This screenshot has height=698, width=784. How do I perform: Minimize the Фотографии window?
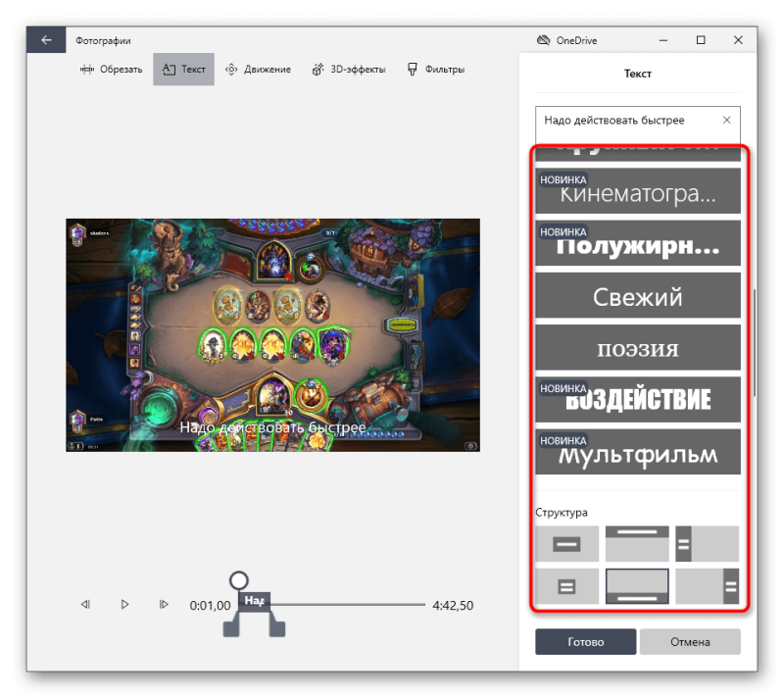point(663,40)
